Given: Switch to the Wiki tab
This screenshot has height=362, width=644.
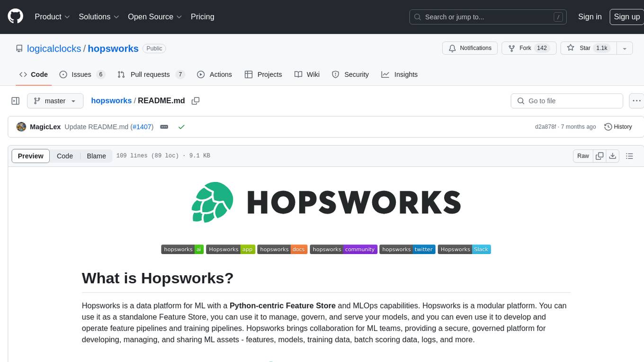Looking at the screenshot, I should point(307,74).
